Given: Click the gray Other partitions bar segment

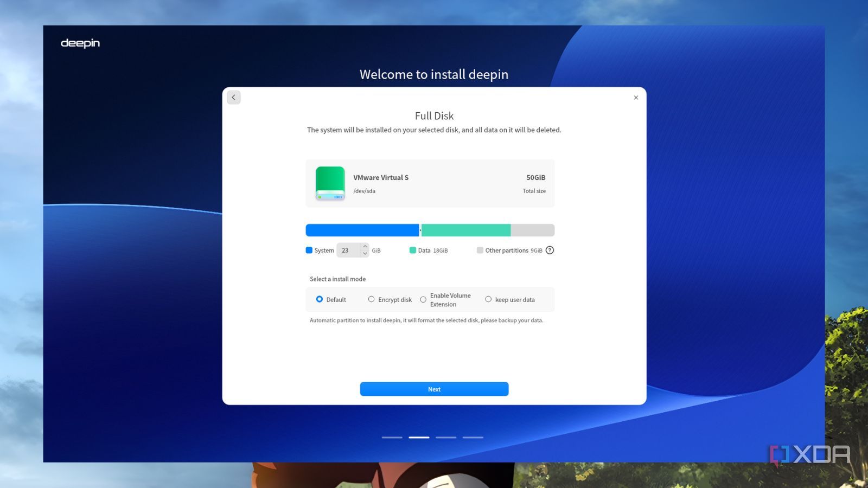Looking at the screenshot, I should point(533,230).
